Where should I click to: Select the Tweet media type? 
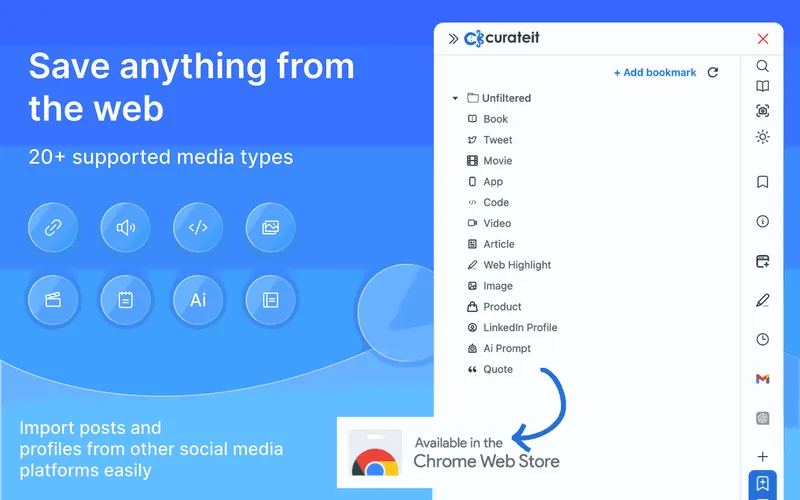click(490, 140)
